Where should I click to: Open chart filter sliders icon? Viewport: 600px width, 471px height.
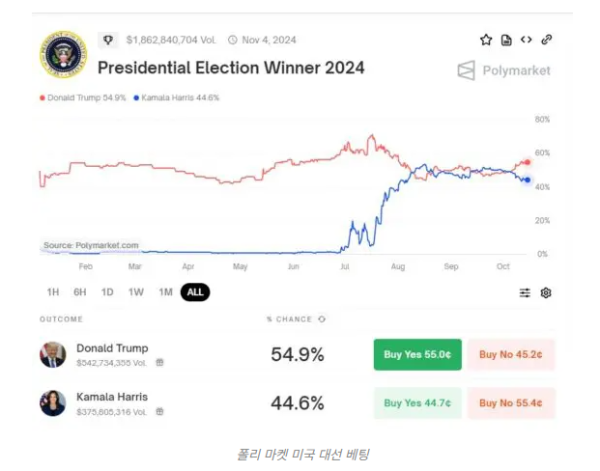(525, 292)
